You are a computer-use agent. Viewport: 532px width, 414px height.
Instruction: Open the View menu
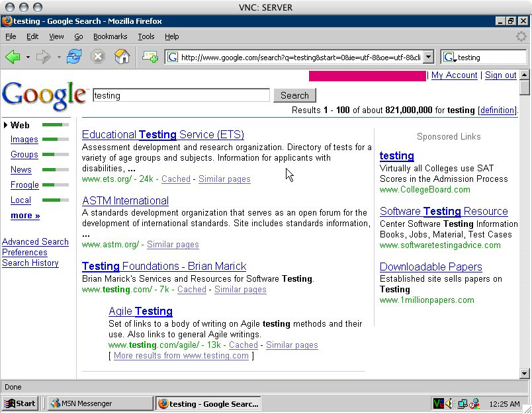(x=56, y=36)
